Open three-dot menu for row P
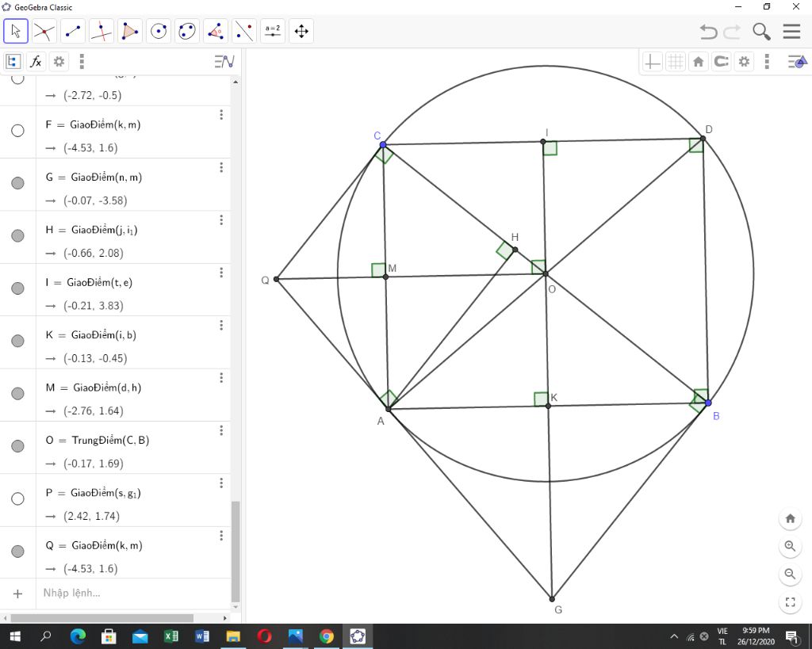 click(221, 483)
